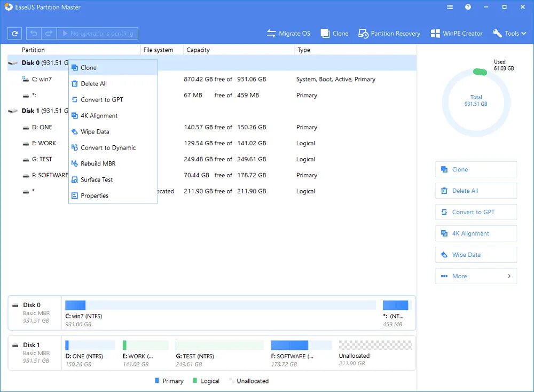
Task: Click Disk 0 drive icon in list
Action: pos(13,63)
